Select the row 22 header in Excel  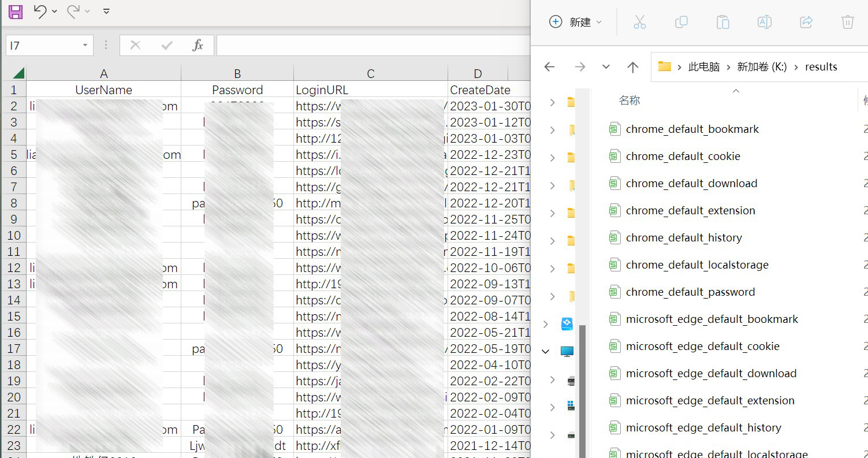14,429
